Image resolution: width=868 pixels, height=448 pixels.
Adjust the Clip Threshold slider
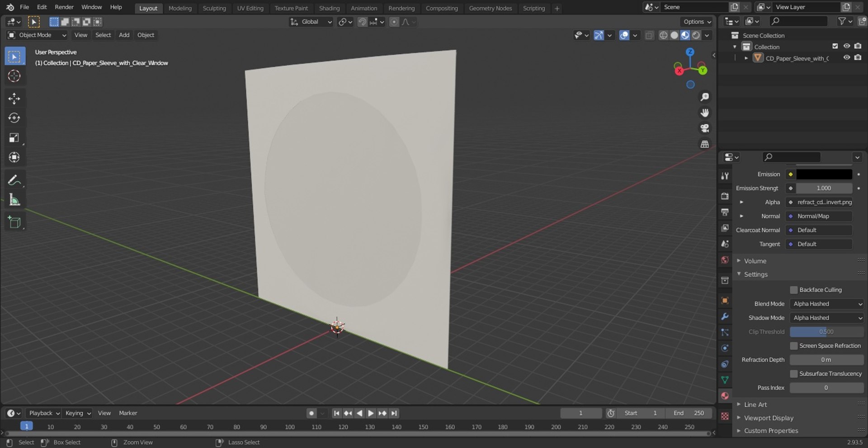point(826,332)
